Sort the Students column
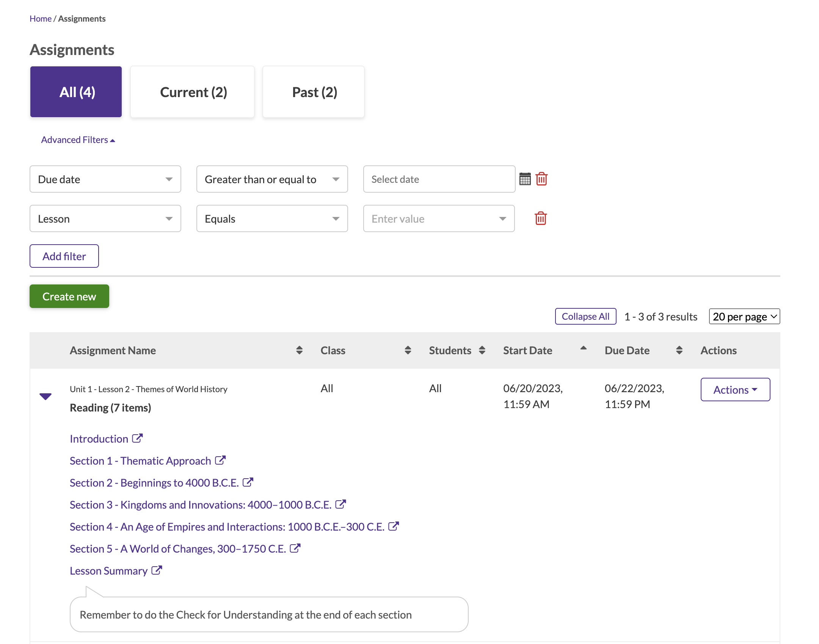The width and height of the screenshot is (819, 644). [x=482, y=350]
